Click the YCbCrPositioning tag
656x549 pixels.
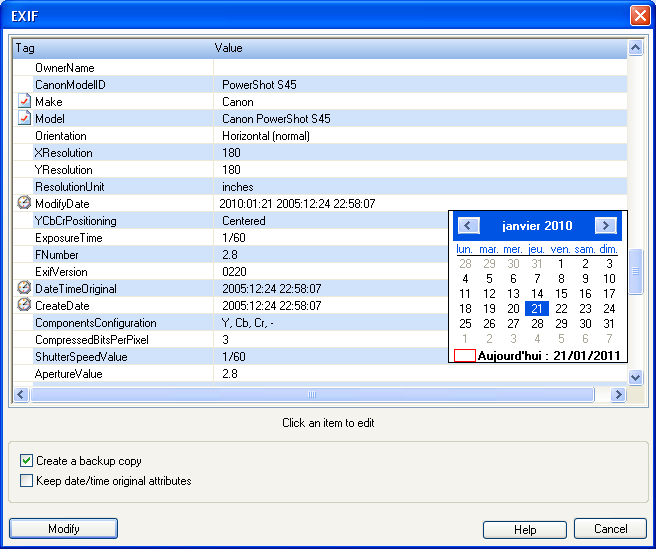pos(76,221)
